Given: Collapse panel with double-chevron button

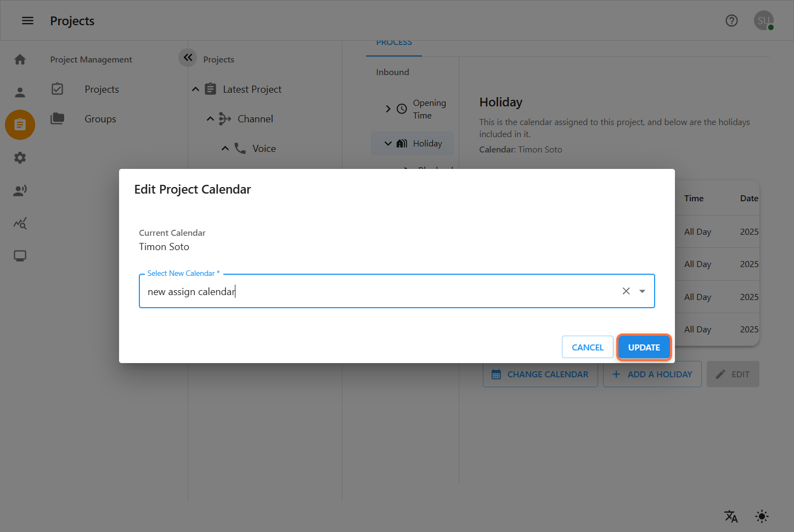Looking at the screenshot, I should pyautogui.click(x=188, y=58).
